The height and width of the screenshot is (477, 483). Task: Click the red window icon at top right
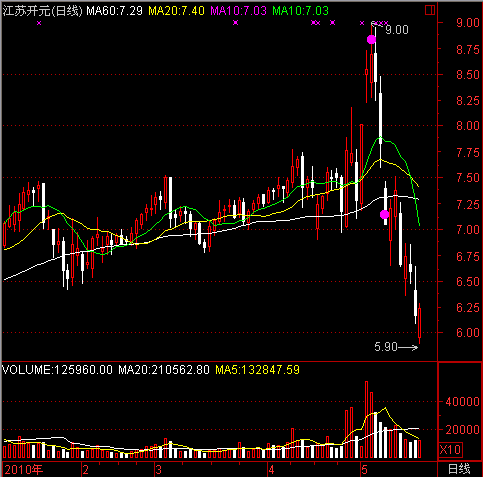tap(430, 10)
